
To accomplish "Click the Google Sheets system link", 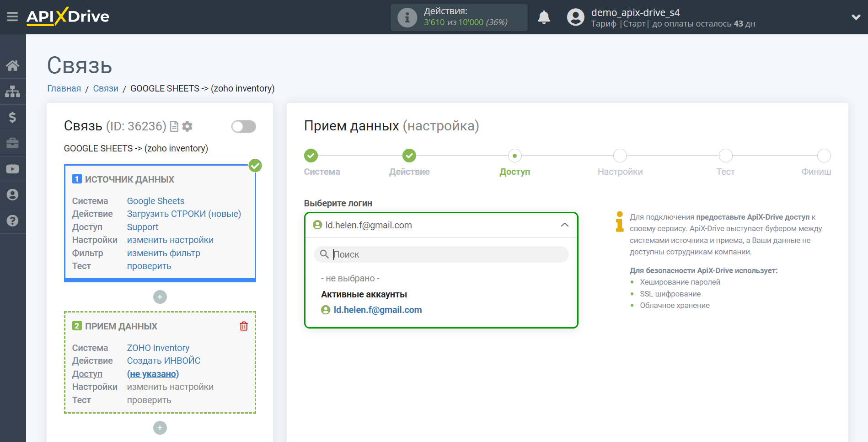I will point(155,201).
